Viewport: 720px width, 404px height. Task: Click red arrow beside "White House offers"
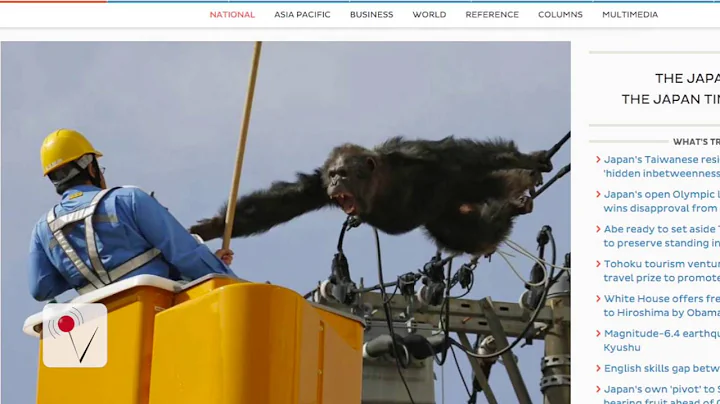click(x=598, y=298)
